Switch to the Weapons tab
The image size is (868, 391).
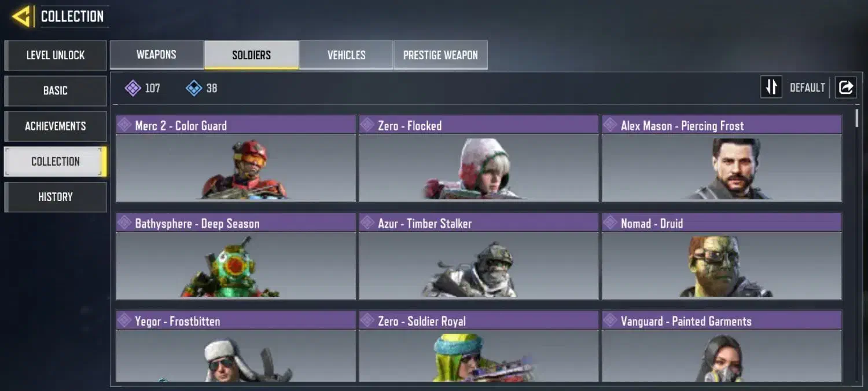coord(156,55)
